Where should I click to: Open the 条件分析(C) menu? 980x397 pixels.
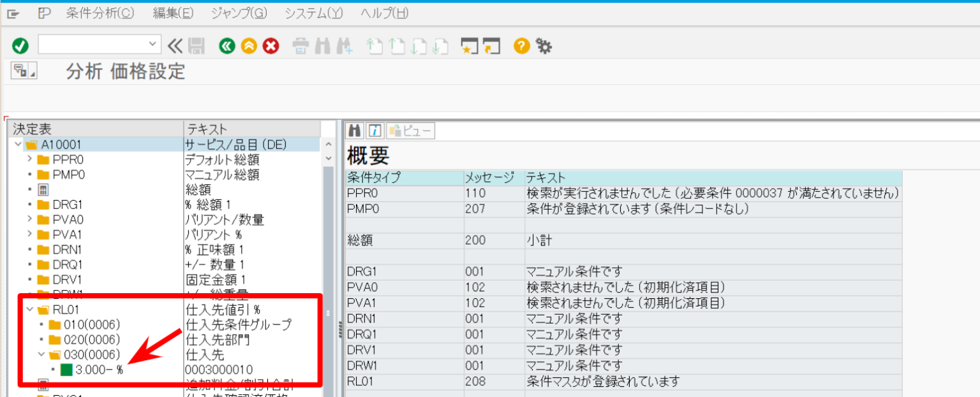click(x=100, y=13)
